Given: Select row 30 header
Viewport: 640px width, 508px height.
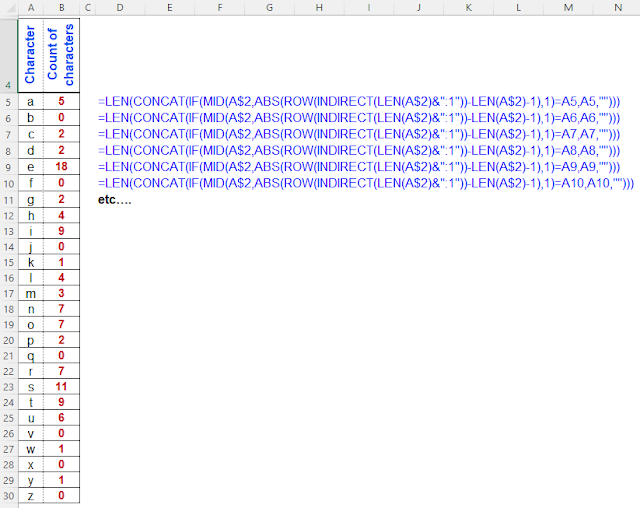Looking at the screenshot, I should [9, 496].
